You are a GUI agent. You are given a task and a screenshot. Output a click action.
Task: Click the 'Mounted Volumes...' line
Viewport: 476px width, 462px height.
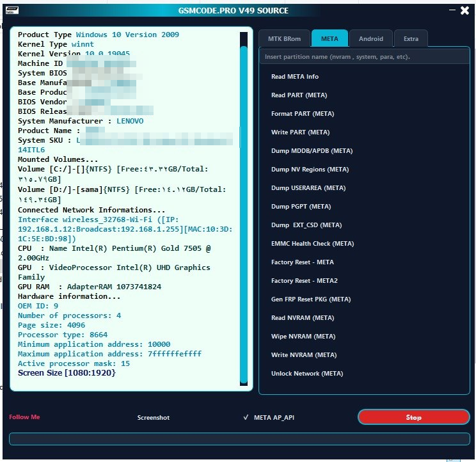(x=58, y=159)
